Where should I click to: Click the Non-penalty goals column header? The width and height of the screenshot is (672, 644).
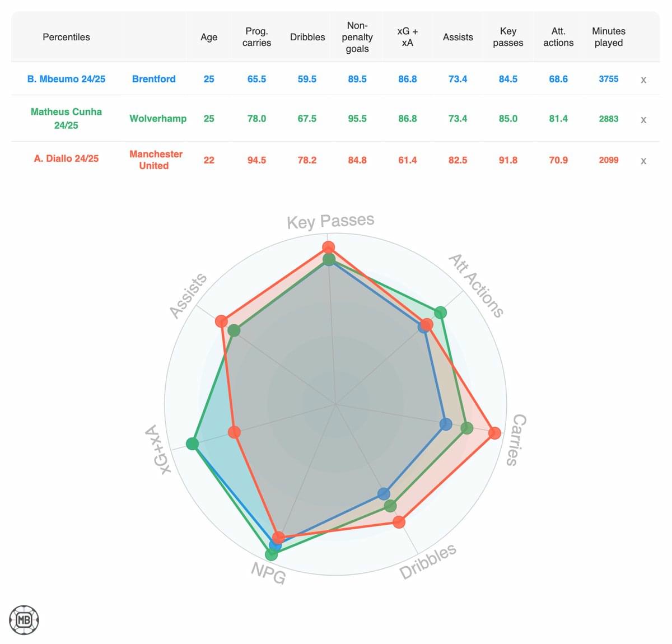357,37
